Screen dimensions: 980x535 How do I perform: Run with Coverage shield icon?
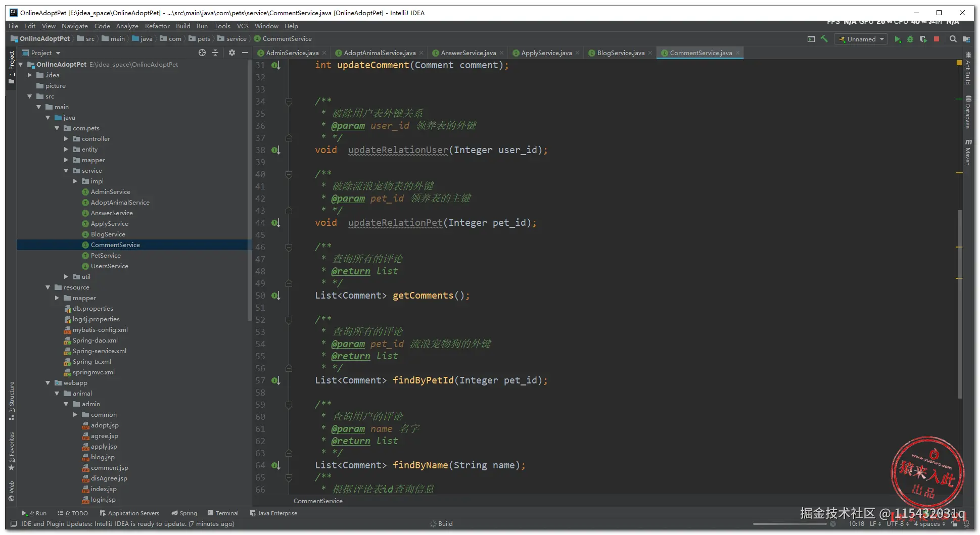pyautogui.click(x=923, y=39)
